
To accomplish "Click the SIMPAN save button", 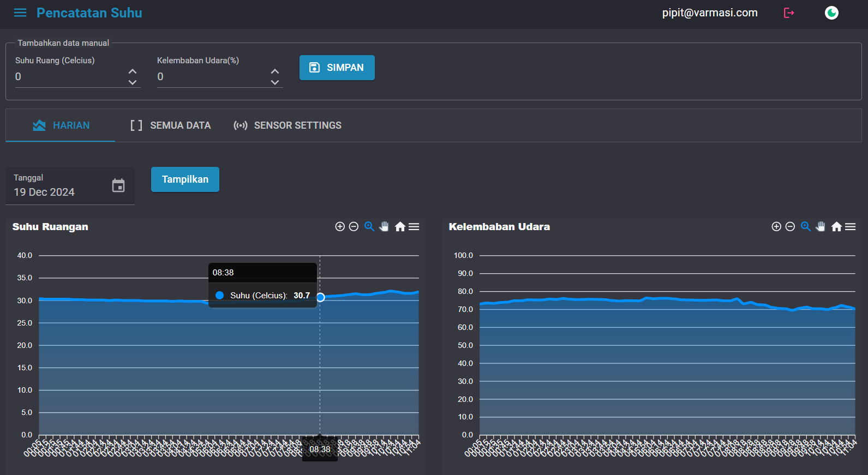I will [337, 68].
